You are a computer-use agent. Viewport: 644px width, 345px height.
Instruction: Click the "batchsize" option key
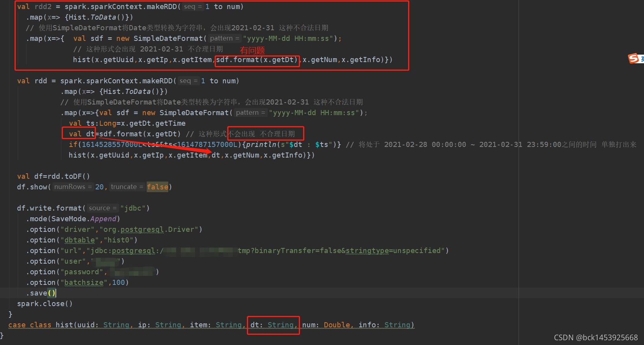pos(84,283)
